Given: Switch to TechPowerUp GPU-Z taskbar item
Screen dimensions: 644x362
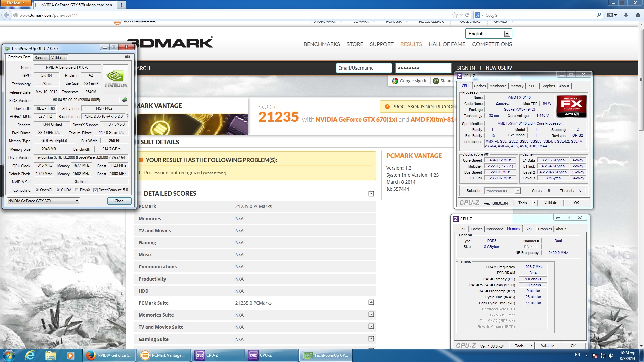Looking at the screenshot, I should (x=326, y=355).
